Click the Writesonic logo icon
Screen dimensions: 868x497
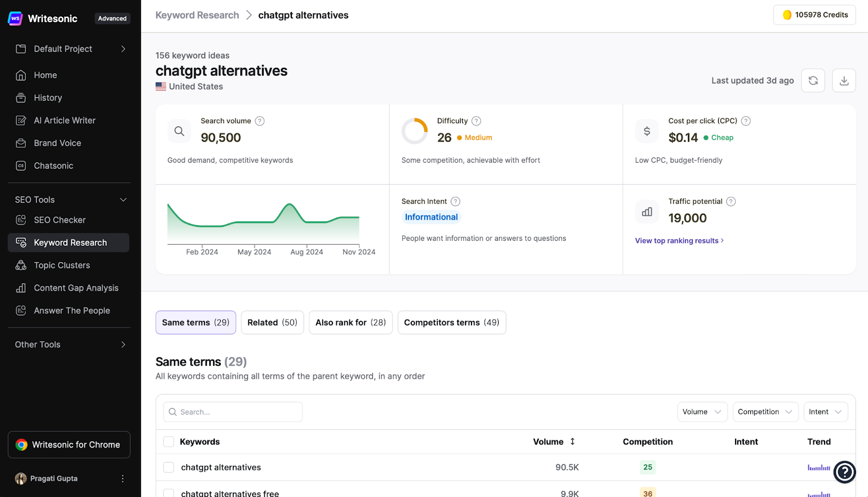15,18
